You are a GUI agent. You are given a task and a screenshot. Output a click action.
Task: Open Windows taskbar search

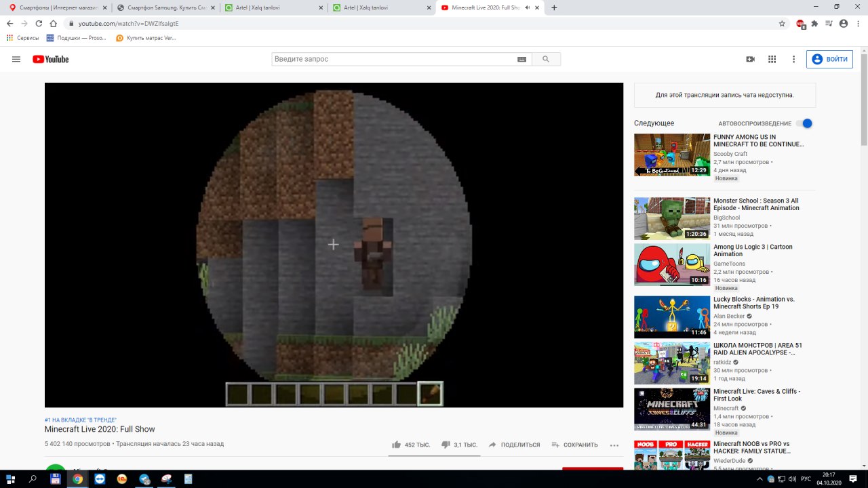(x=33, y=479)
